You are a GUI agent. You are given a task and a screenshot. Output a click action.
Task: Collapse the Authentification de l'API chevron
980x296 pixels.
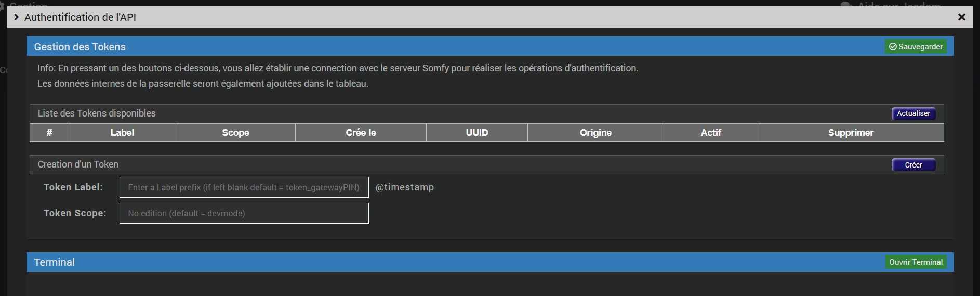point(16,17)
